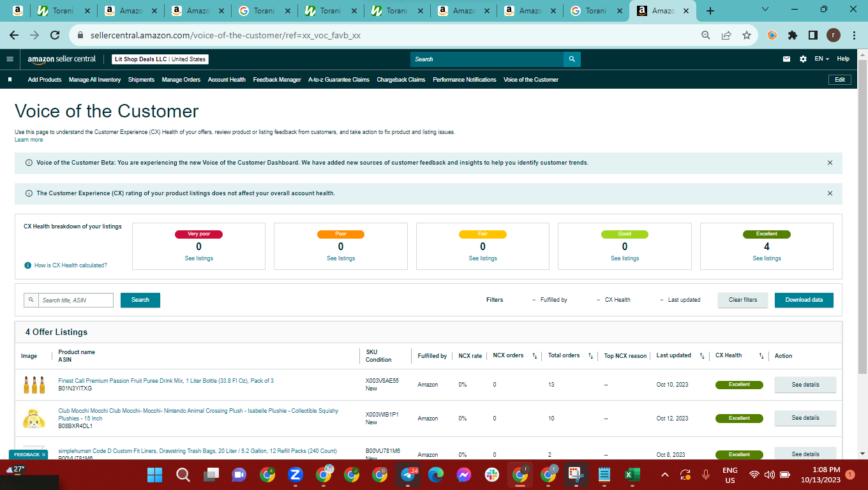Sort listings by the Last updated column arrows
Image resolution: width=868 pixels, height=490 pixels.
coord(701,356)
